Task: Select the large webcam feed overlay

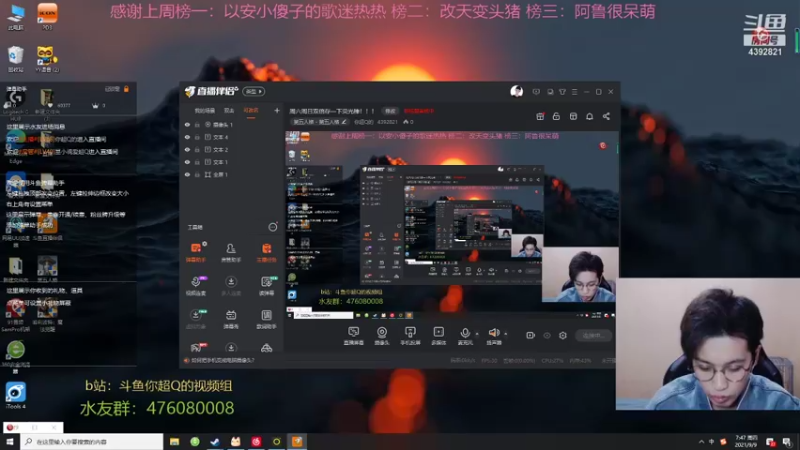Action: click(x=708, y=344)
